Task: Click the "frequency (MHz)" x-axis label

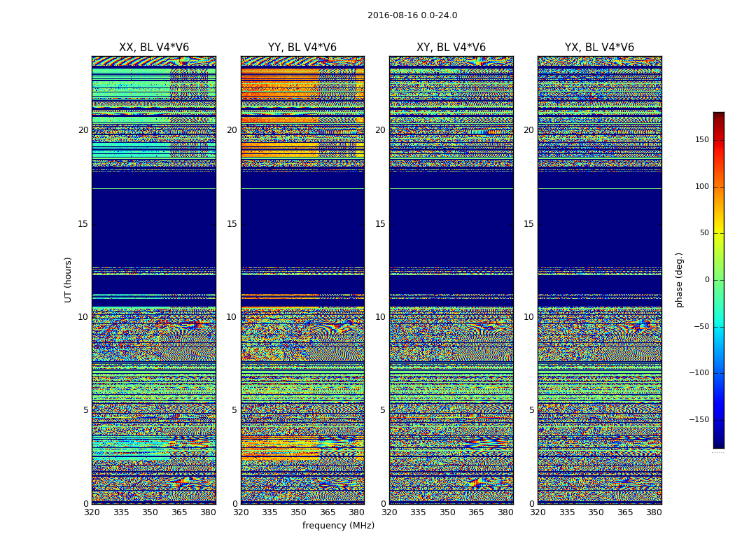Action: [338, 526]
